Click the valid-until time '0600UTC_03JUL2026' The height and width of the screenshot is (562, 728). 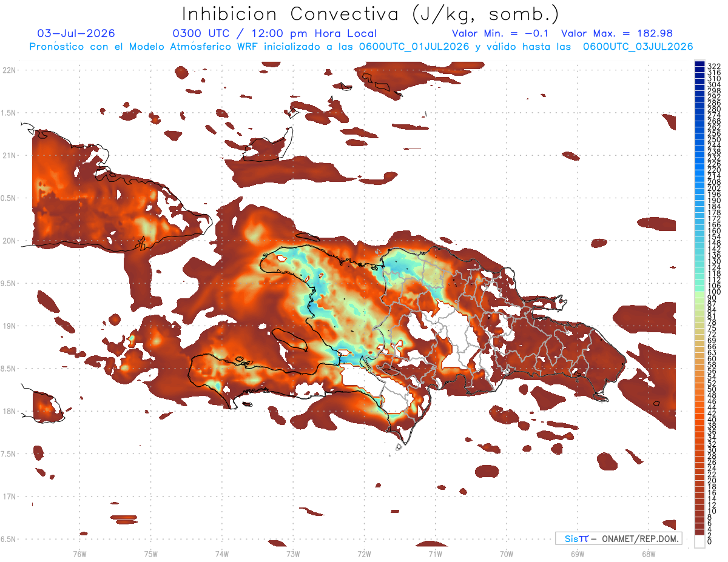point(638,47)
